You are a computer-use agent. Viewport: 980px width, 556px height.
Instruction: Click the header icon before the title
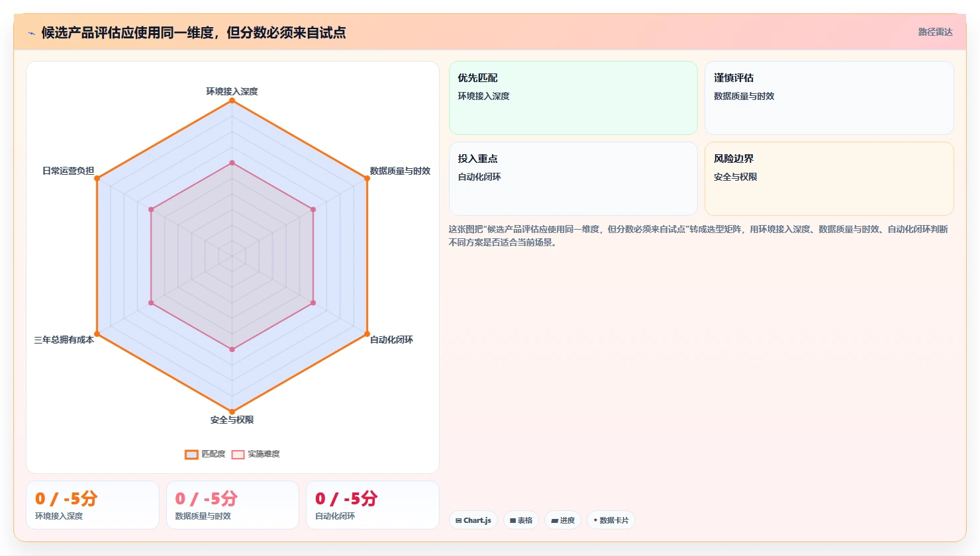31,33
